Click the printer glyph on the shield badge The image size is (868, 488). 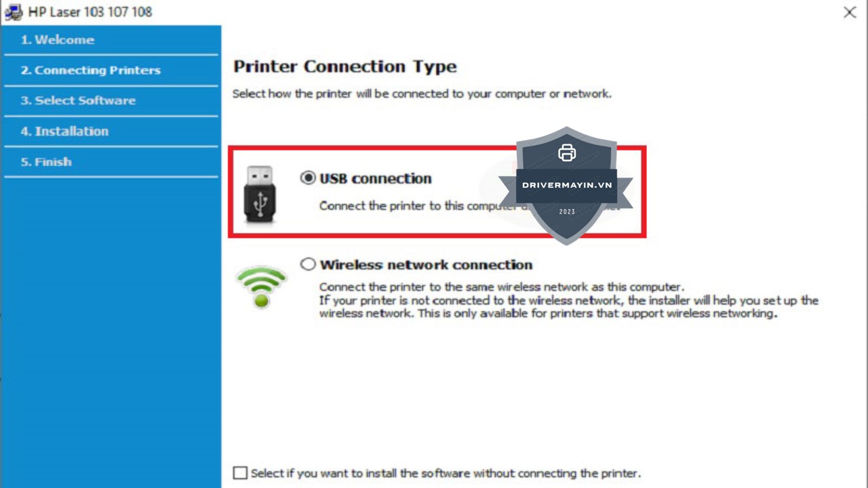(567, 153)
